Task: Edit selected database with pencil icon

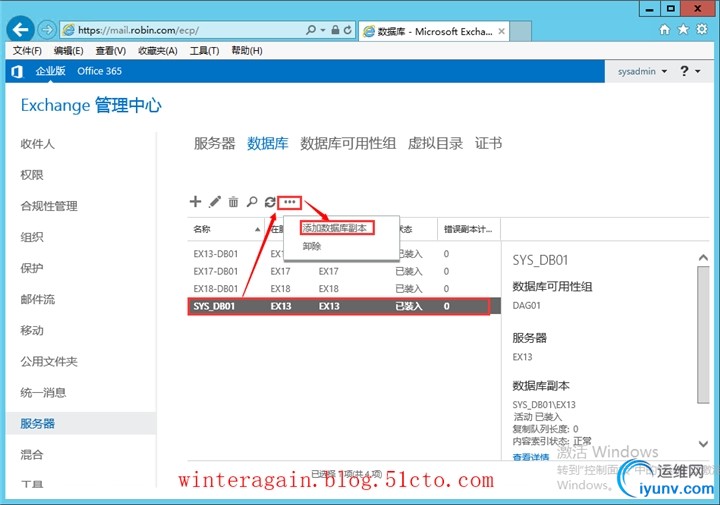Action: coord(214,202)
